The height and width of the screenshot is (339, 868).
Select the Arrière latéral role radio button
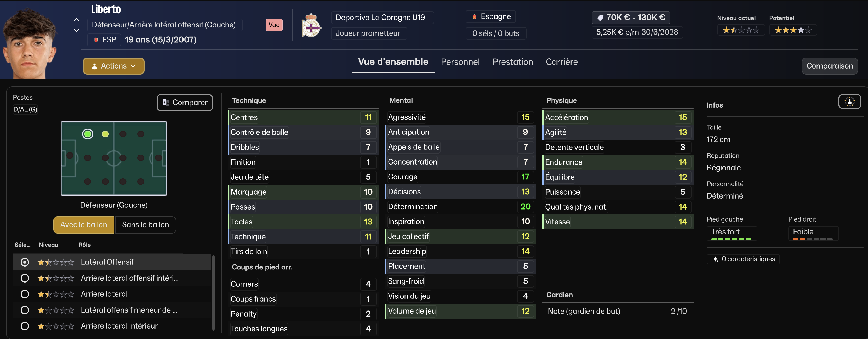(25, 294)
